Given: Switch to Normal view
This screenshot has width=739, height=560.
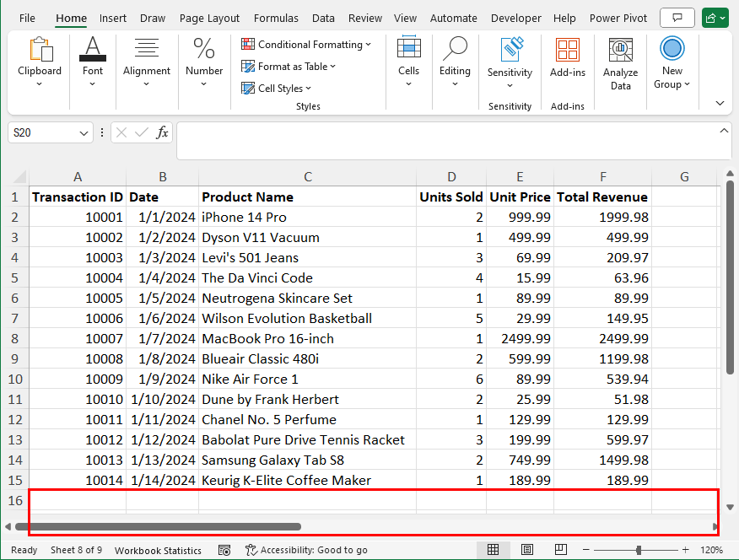Looking at the screenshot, I should (493, 550).
